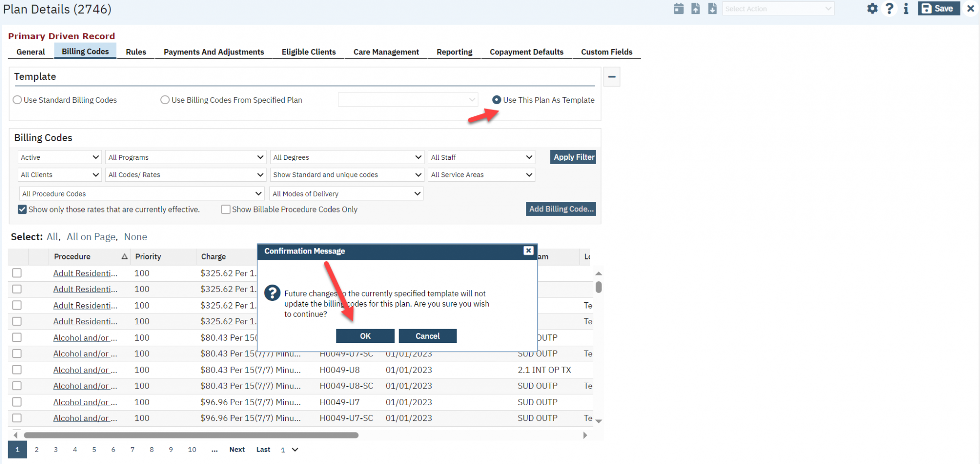Switch to the Copayment Defaults tab

point(526,52)
